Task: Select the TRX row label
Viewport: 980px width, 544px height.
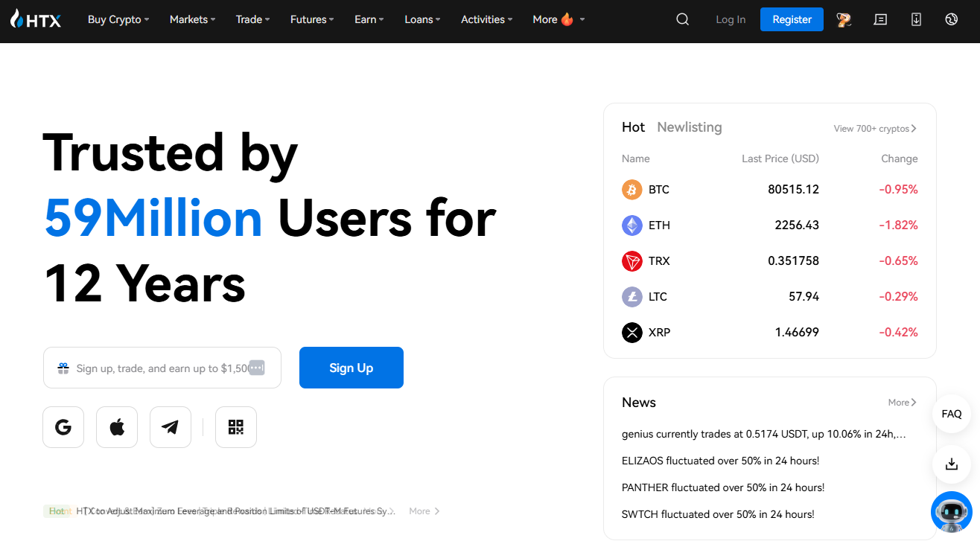Action: click(659, 261)
